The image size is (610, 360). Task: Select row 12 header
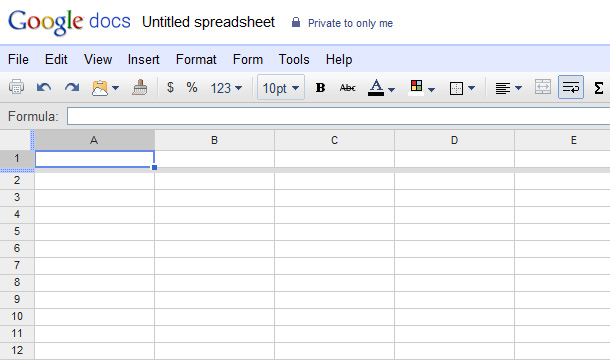[x=17, y=351]
